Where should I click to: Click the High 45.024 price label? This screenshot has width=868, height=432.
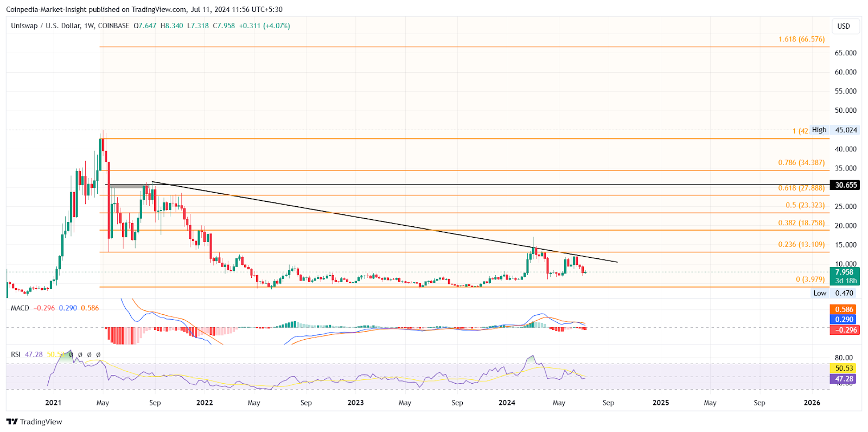(x=835, y=130)
